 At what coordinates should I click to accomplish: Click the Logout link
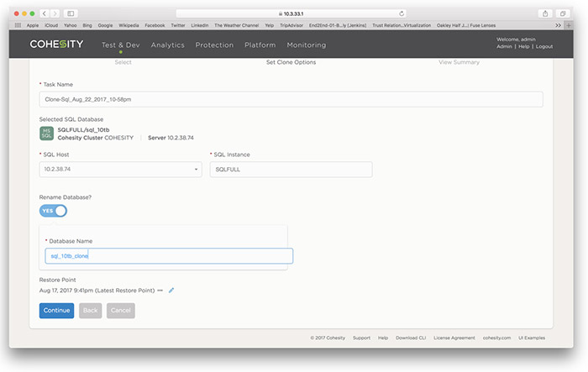543,47
